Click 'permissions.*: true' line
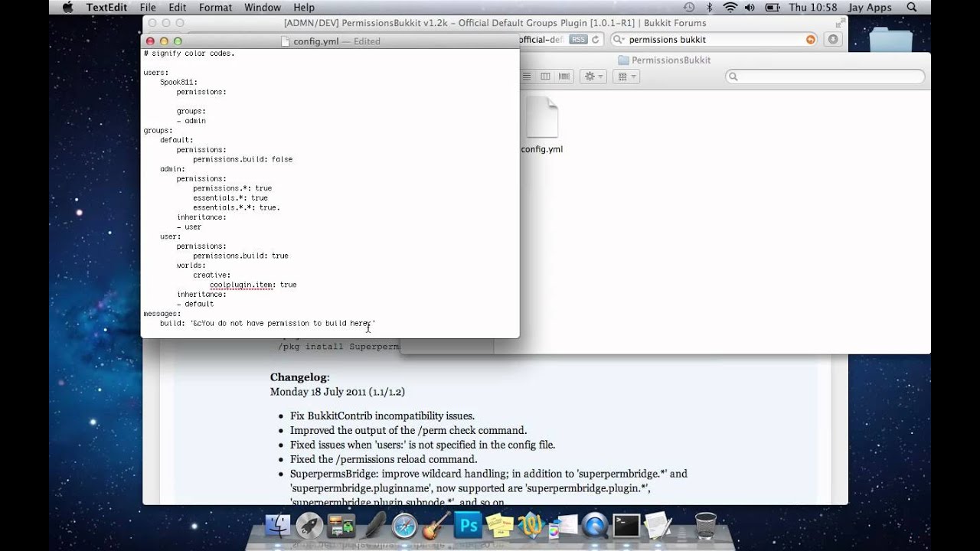Screen dimensions: 980x551 coord(233,188)
